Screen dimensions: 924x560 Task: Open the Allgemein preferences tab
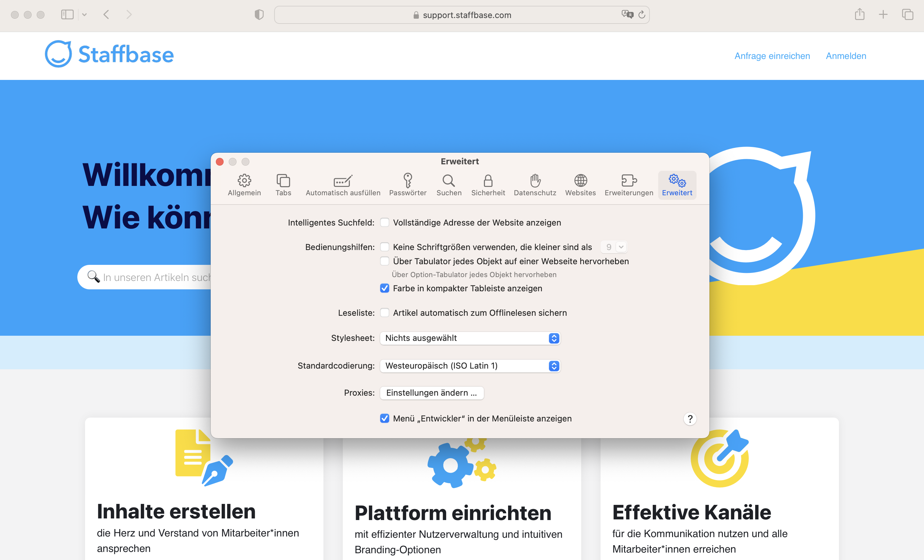[x=244, y=185]
